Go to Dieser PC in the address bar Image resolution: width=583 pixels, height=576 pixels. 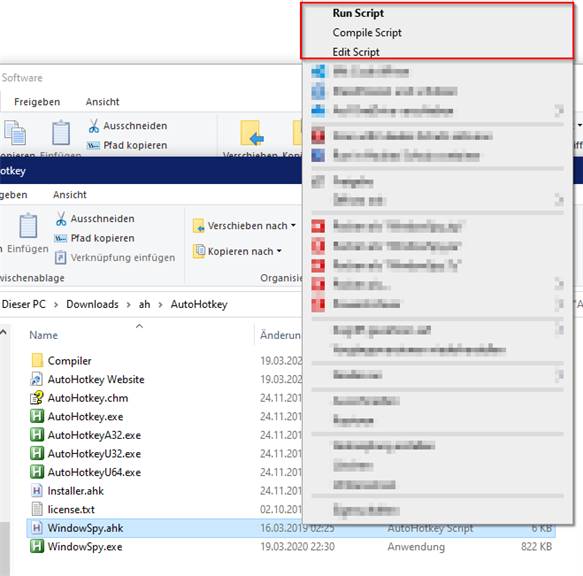pos(24,305)
